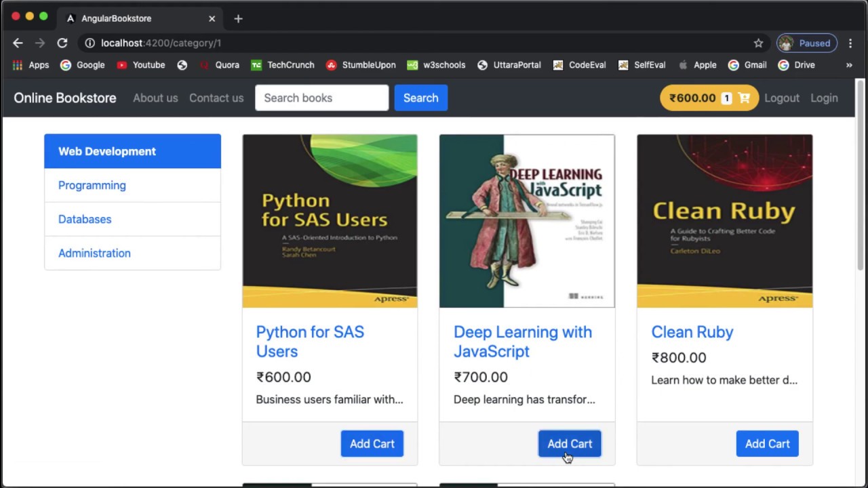Screen dimensions: 868x488
Task: Click the site info icon in address bar
Action: click(x=90, y=43)
